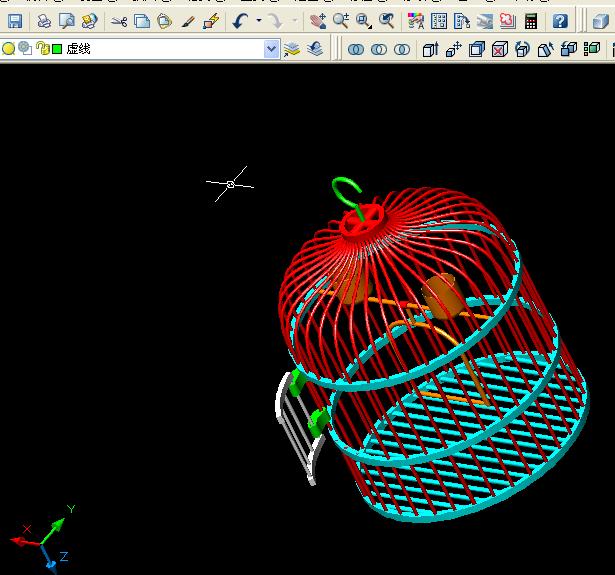615x575 pixels.
Task: Click Zoom Previous
Action: tap(387, 21)
